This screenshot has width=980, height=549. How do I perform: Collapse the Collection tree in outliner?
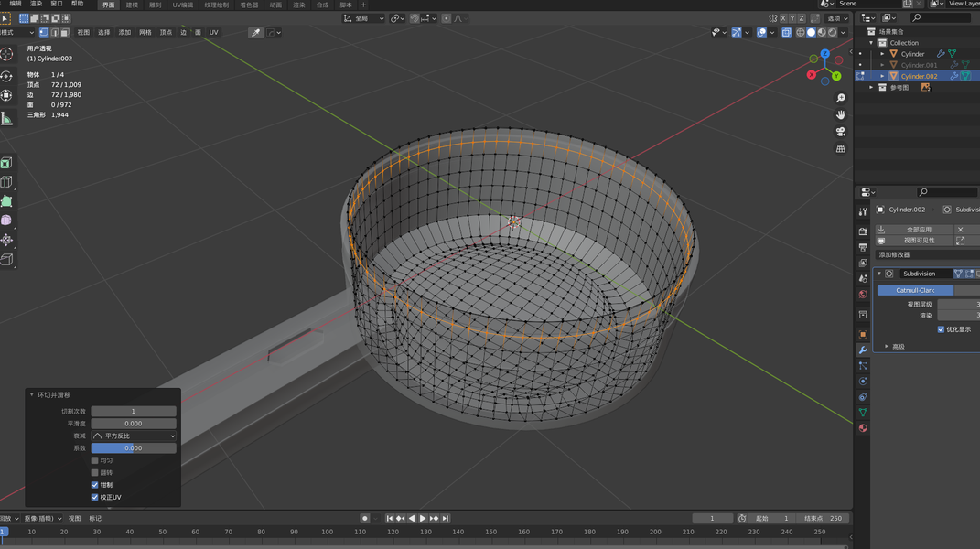(x=871, y=43)
